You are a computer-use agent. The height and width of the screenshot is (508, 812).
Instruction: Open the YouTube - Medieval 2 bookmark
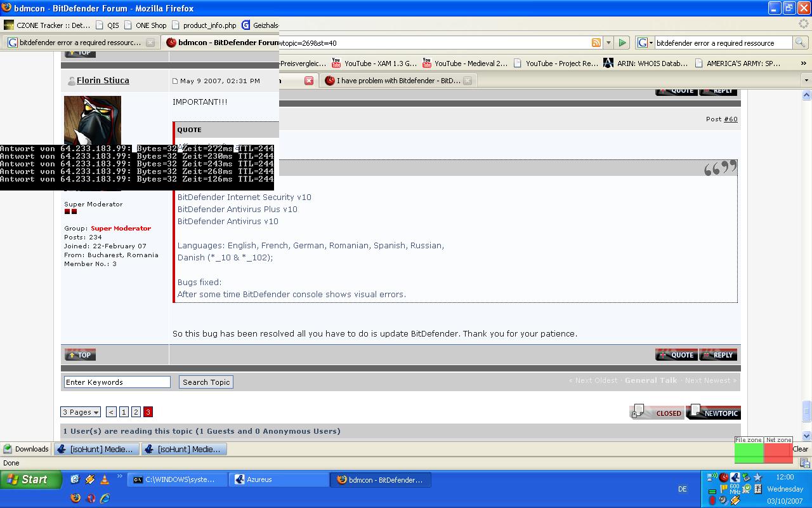[x=465, y=63]
